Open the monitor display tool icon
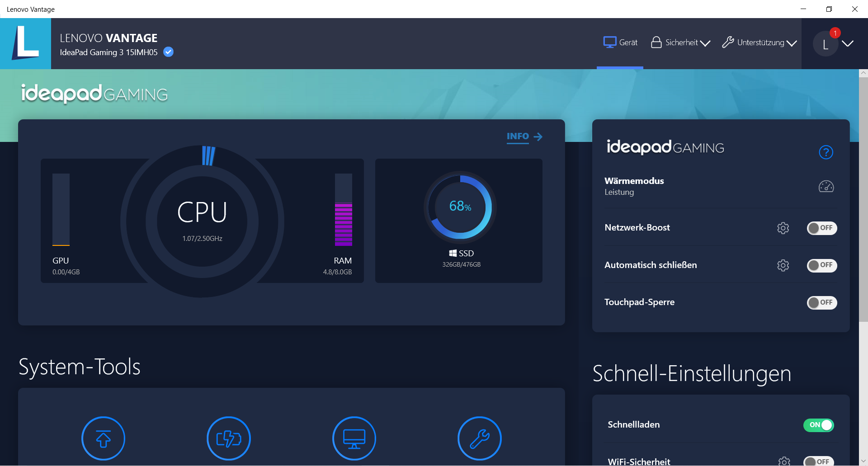Screen dimensions: 868x466 (x=354, y=438)
